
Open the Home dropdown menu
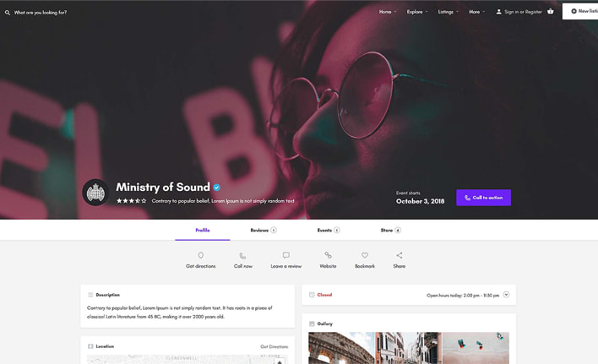388,12
